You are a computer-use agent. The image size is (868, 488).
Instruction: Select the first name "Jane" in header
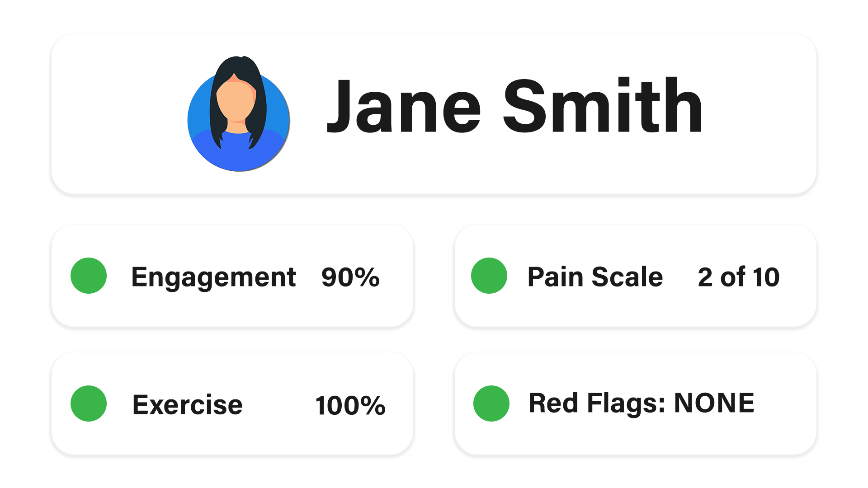tap(403, 107)
